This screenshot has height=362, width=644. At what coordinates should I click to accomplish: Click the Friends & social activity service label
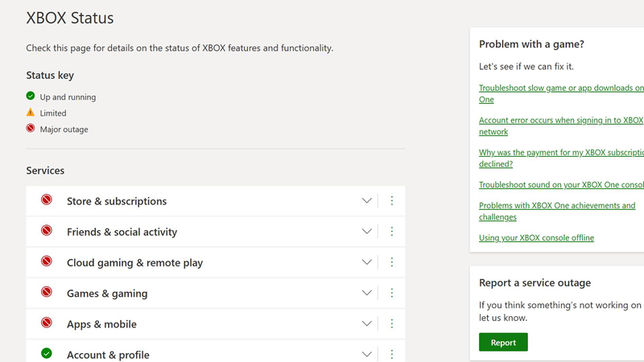(122, 232)
